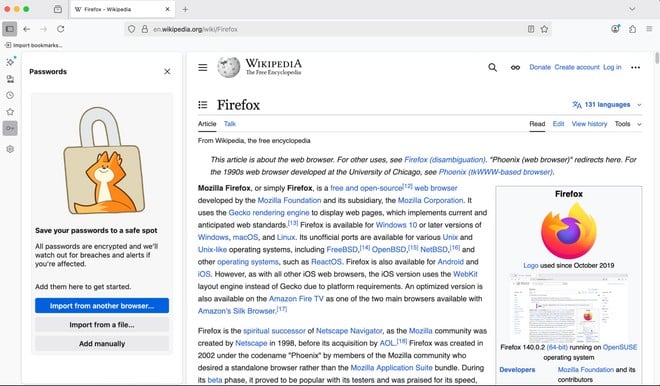Open Phoenix (tkWWW-based browser) link
Viewport: 660px width, 386px height.
(495, 172)
